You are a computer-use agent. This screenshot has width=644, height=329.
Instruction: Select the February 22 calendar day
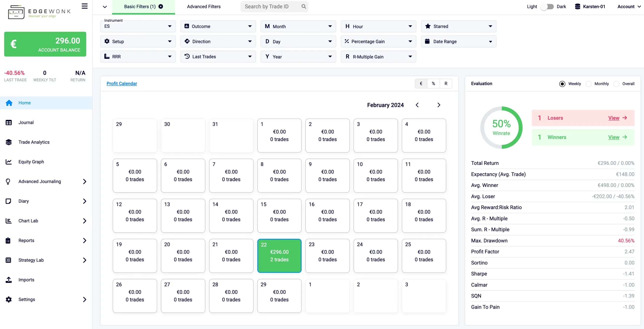(x=279, y=256)
